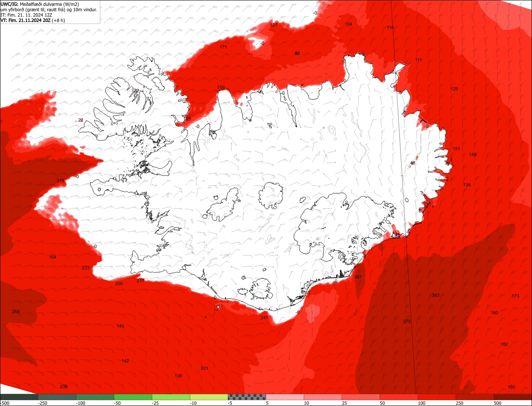Click the flux value 134 off the east coast

[467, 185]
